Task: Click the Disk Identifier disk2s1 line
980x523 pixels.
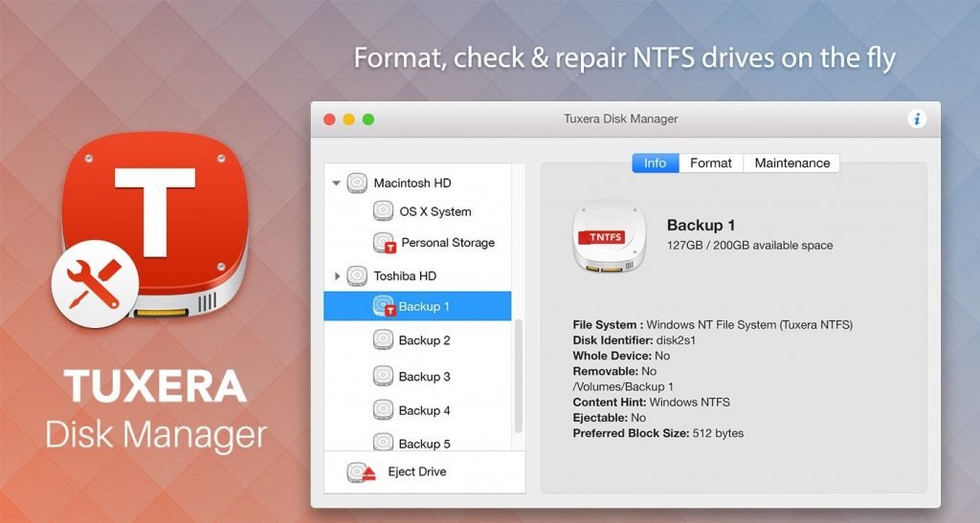Action: (634, 340)
